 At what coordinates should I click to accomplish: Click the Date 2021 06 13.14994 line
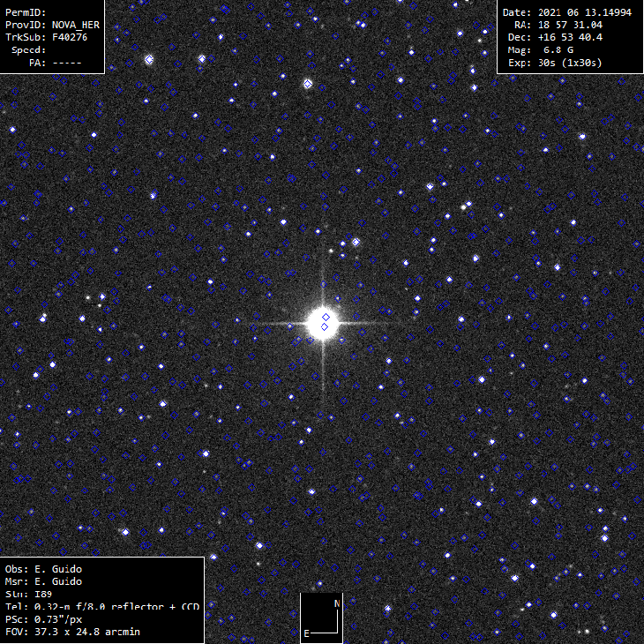point(567,12)
